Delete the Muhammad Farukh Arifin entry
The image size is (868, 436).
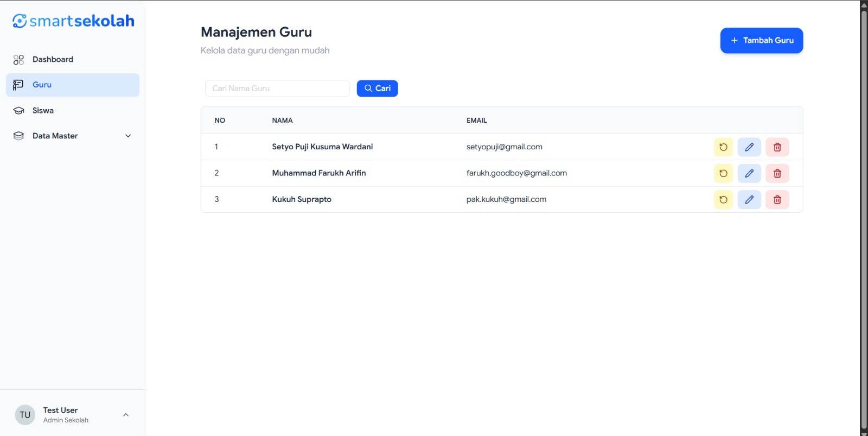pyautogui.click(x=777, y=173)
